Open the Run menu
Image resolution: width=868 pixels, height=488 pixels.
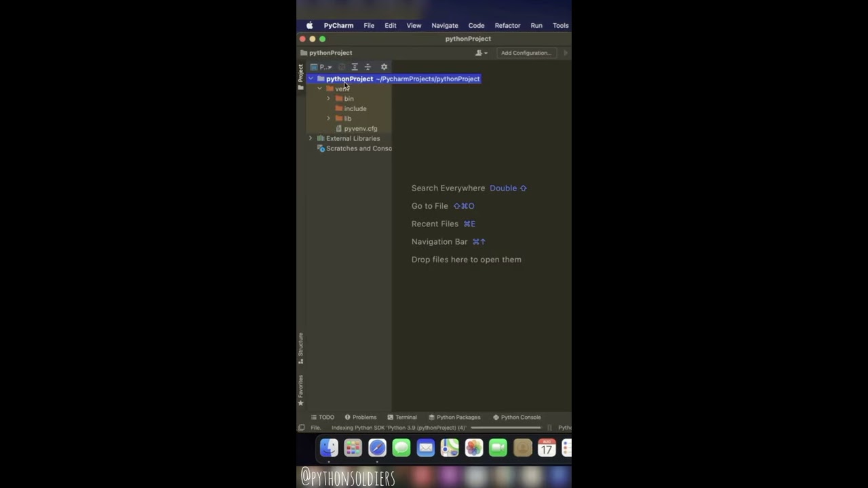536,26
